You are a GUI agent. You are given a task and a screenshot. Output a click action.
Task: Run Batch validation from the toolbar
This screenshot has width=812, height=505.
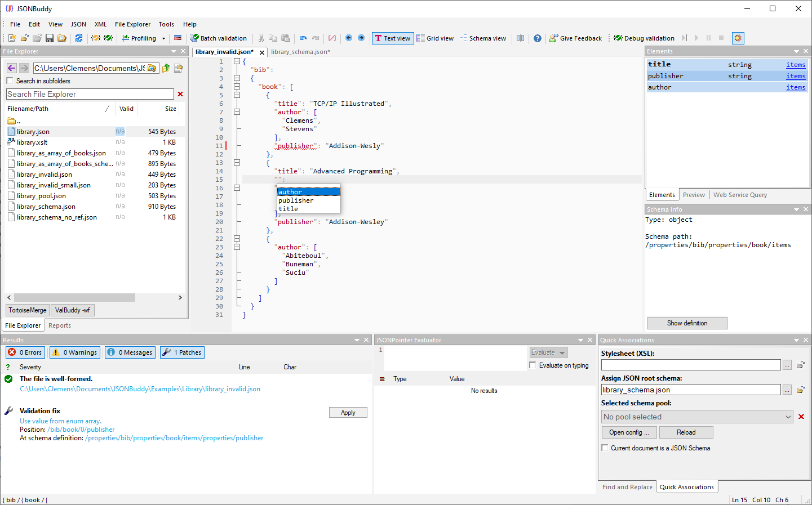click(219, 38)
